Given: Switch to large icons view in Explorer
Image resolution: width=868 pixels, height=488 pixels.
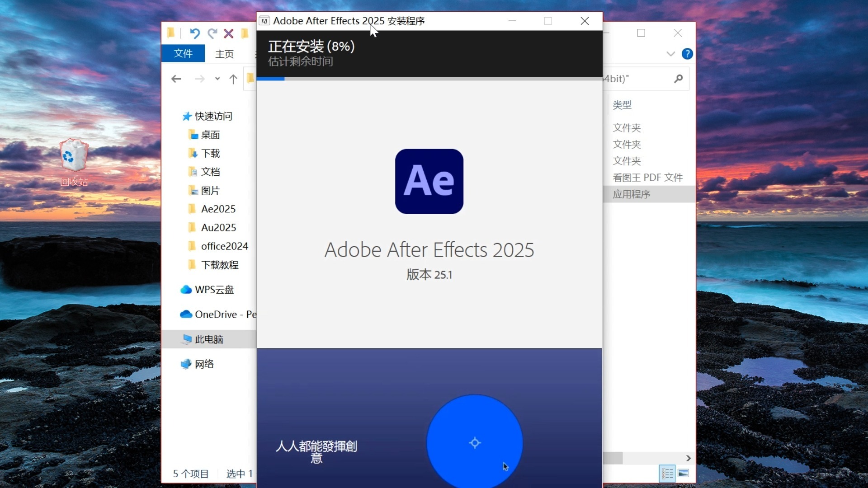Looking at the screenshot, I should 684,473.
